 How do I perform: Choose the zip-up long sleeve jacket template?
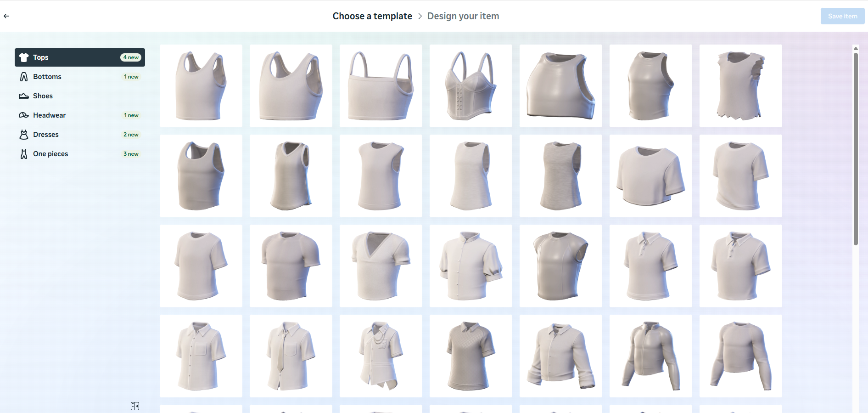(x=650, y=356)
